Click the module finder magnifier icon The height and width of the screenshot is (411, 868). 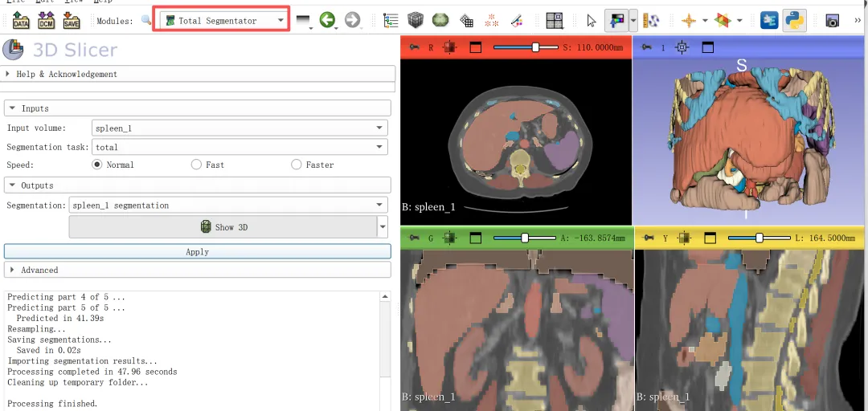146,20
